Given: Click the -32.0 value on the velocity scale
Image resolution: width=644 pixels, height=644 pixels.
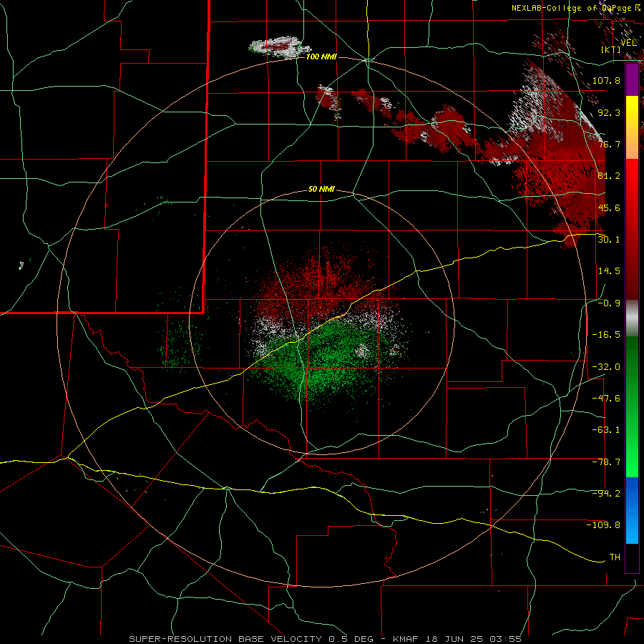Looking at the screenshot, I should 606,367.
